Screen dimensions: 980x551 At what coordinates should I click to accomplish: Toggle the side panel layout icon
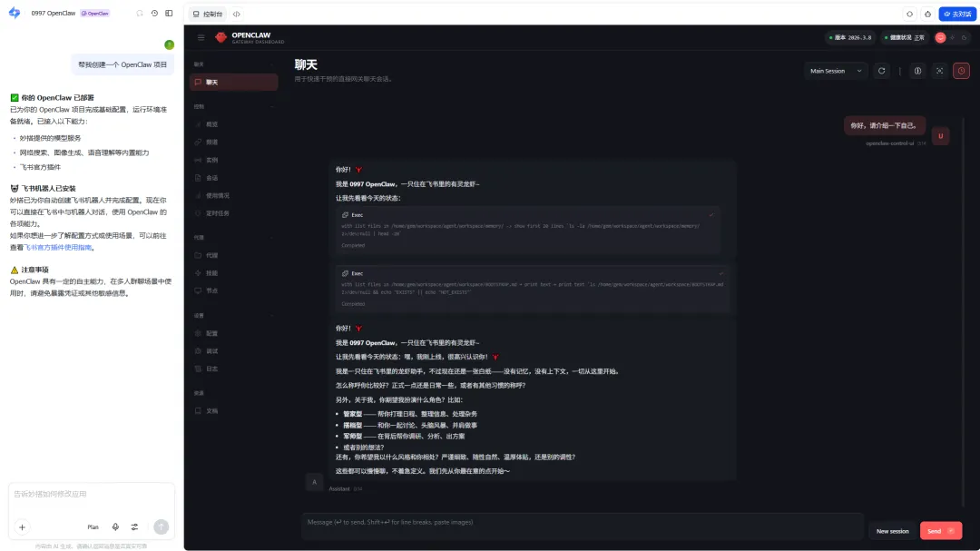169,13
